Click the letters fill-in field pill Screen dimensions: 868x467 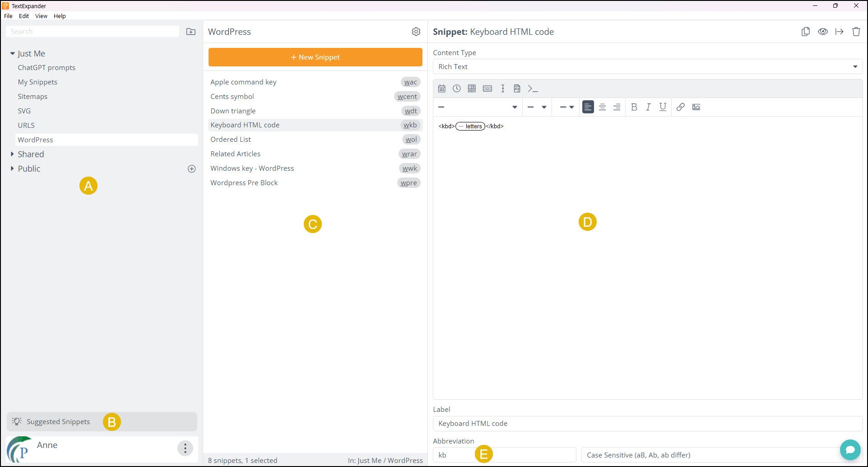click(470, 126)
